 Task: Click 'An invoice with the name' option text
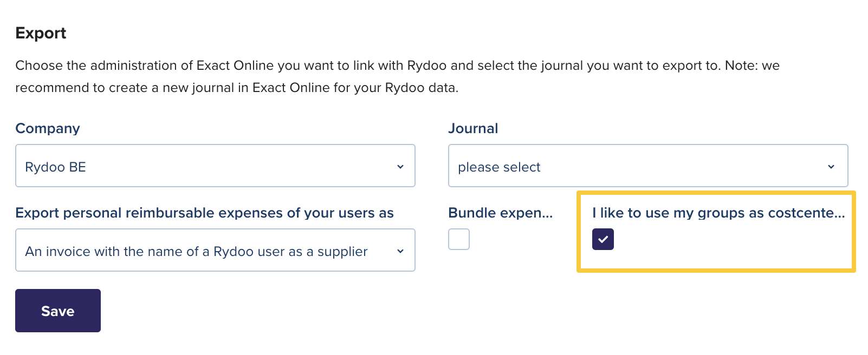(x=196, y=252)
